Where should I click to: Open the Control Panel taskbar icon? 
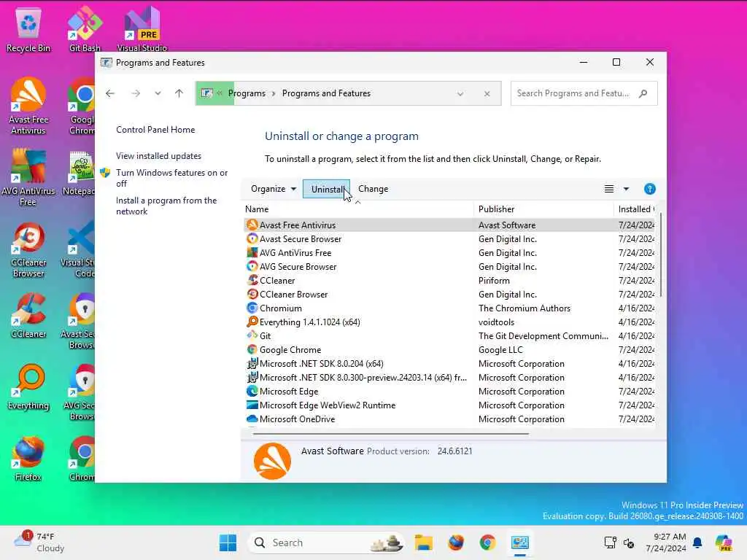519,542
